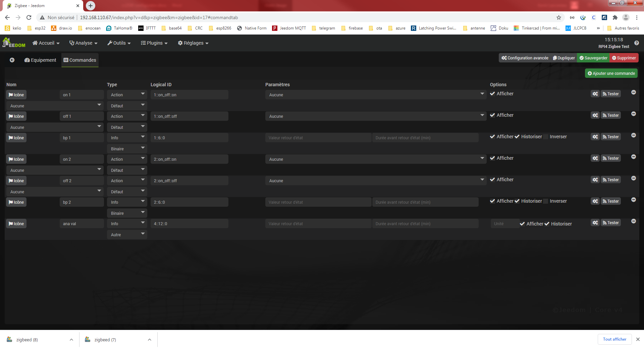
Task: Switch to the Equipement tab
Action: click(x=40, y=60)
